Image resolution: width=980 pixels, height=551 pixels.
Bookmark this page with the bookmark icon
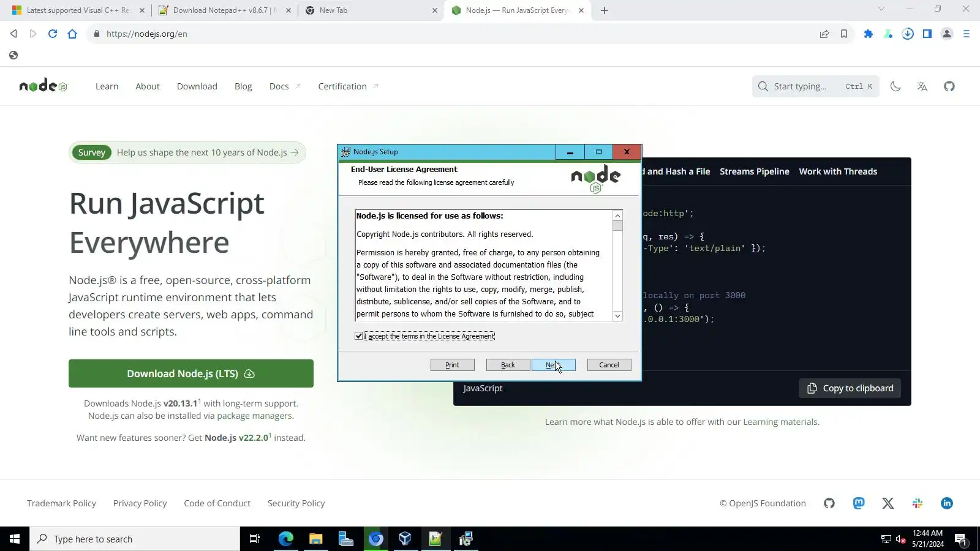click(x=844, y=34)
